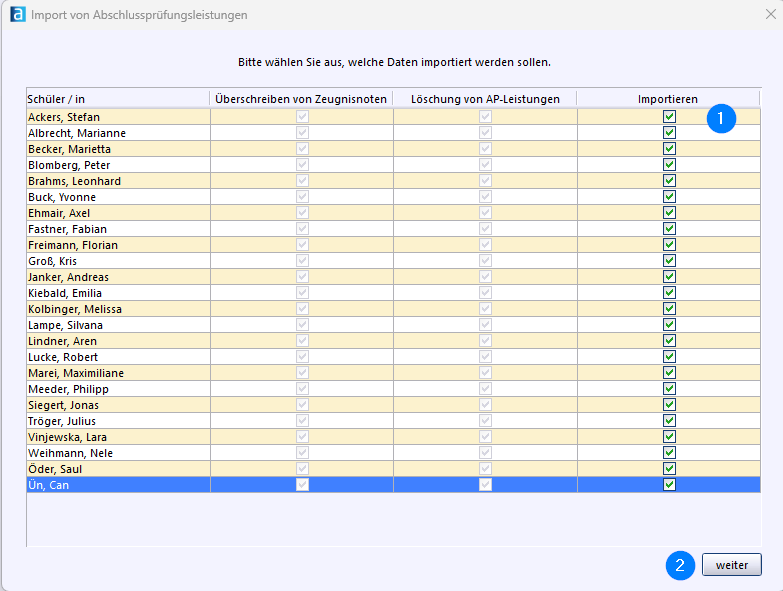Select the name Vinjewska, Lara
The image size is (783, 591).
(67, 437)
